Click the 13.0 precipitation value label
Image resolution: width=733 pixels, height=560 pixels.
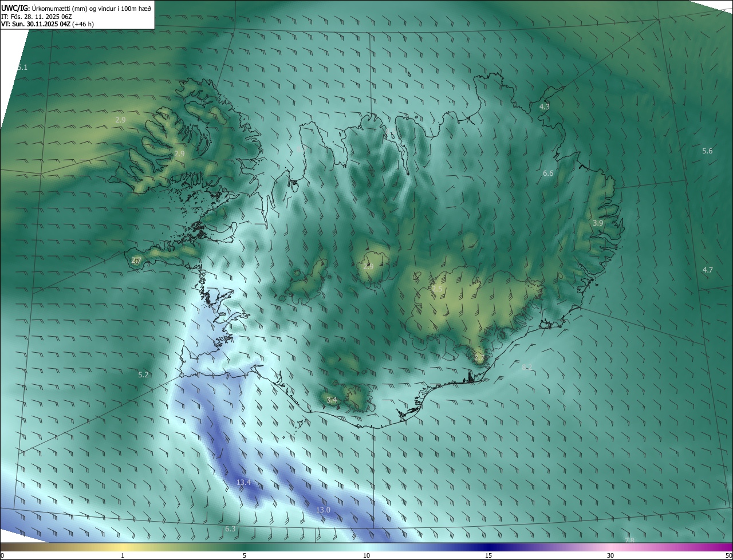tap(323, 510)
